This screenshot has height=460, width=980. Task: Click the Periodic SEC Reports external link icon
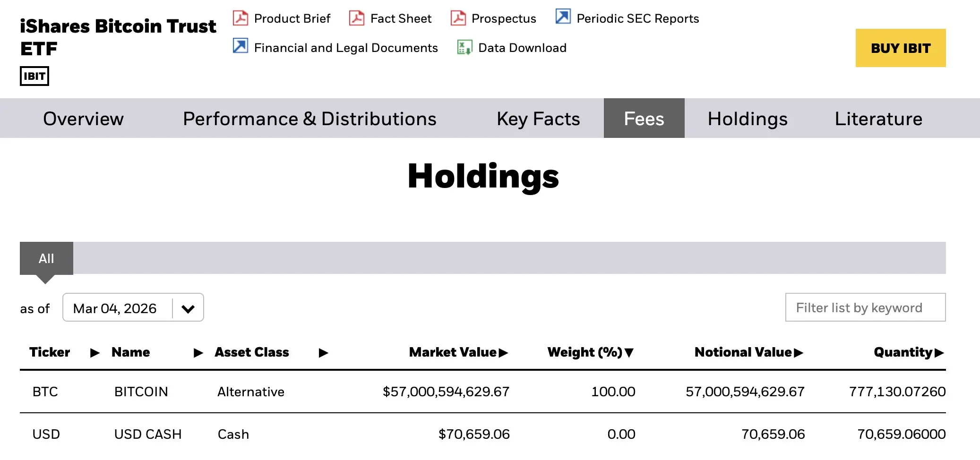tap(563, 17)
